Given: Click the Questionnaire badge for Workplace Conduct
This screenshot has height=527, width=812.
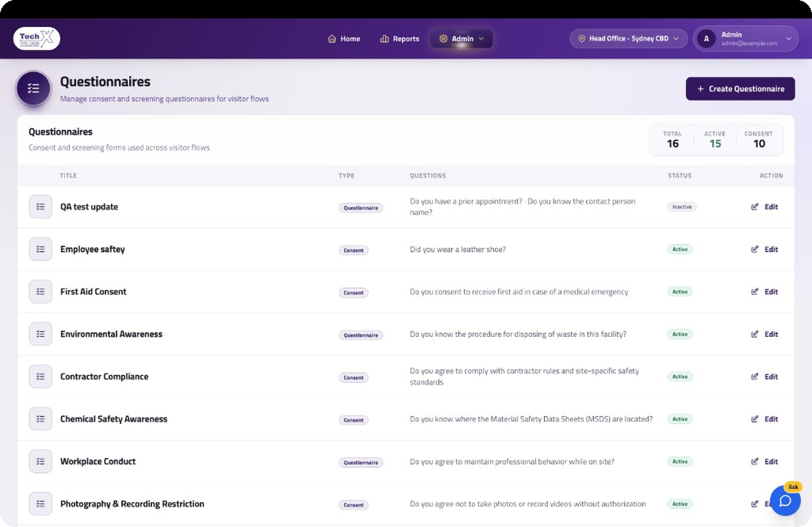Looking at the screenshot, I should pos(361,463).
